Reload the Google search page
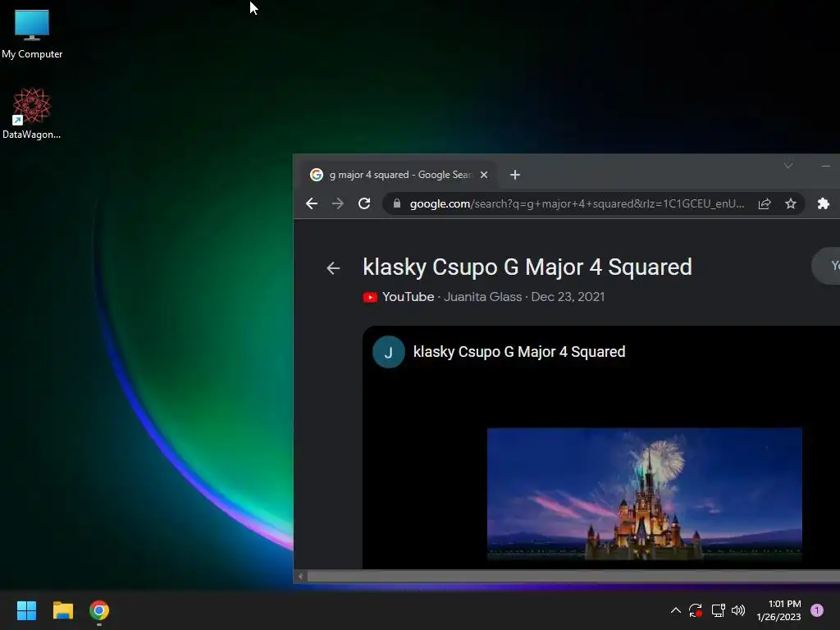The width and height of the screenshot is (840, 630). (x=364, y=203)
